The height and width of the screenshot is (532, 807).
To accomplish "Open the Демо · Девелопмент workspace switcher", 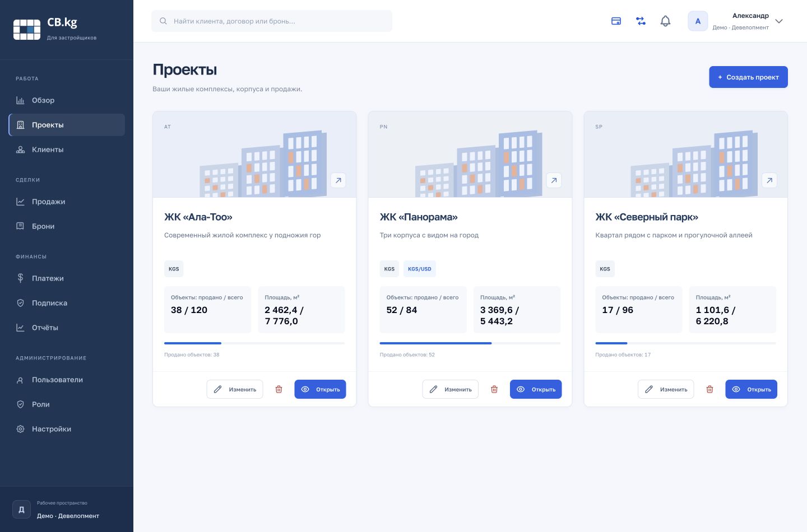I will pos(67,510).
